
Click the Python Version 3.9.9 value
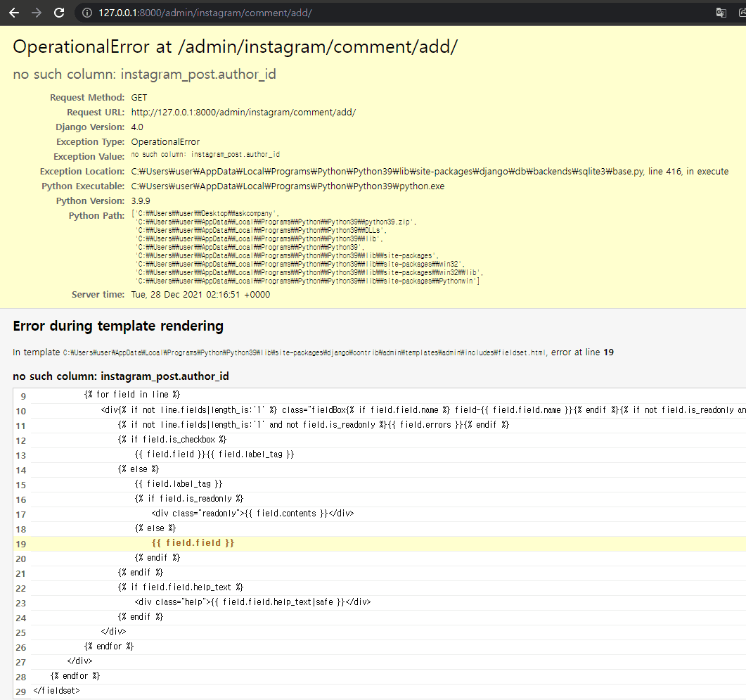click(x=141, y=201)
